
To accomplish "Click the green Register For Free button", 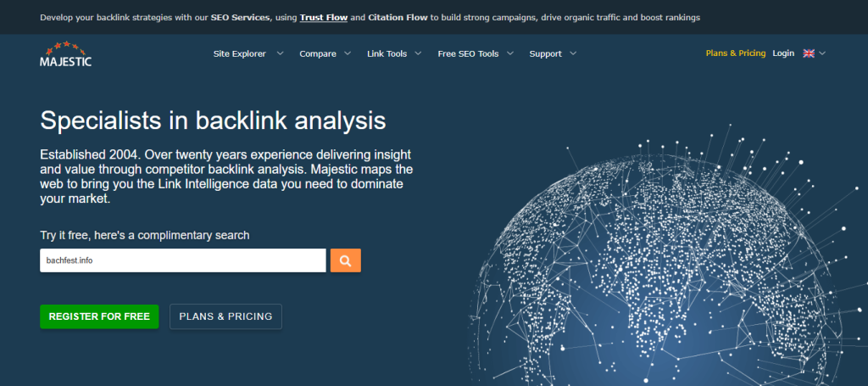I will [99, 316].
